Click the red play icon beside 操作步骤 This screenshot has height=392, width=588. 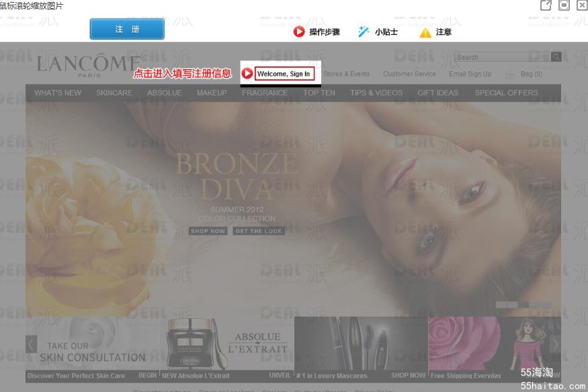pos(299,32)
